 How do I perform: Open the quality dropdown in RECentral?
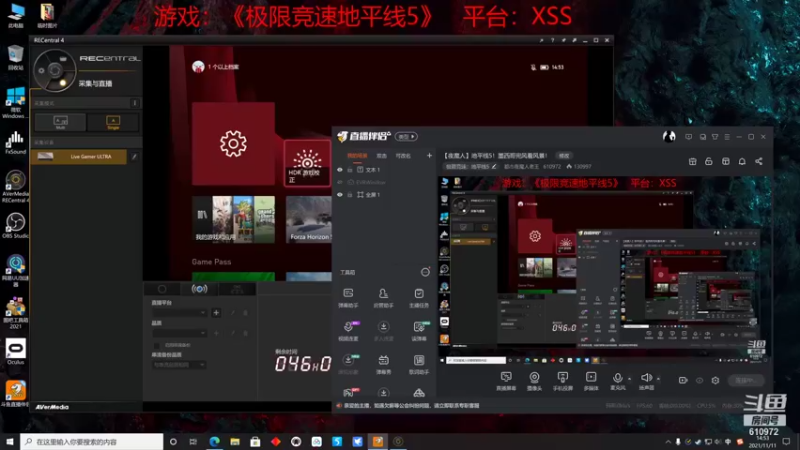pyautogui.click(x=179, y=333)
